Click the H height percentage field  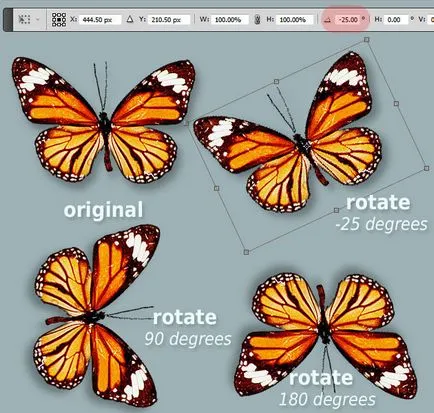pyautogui.click(x=295, y=20)
